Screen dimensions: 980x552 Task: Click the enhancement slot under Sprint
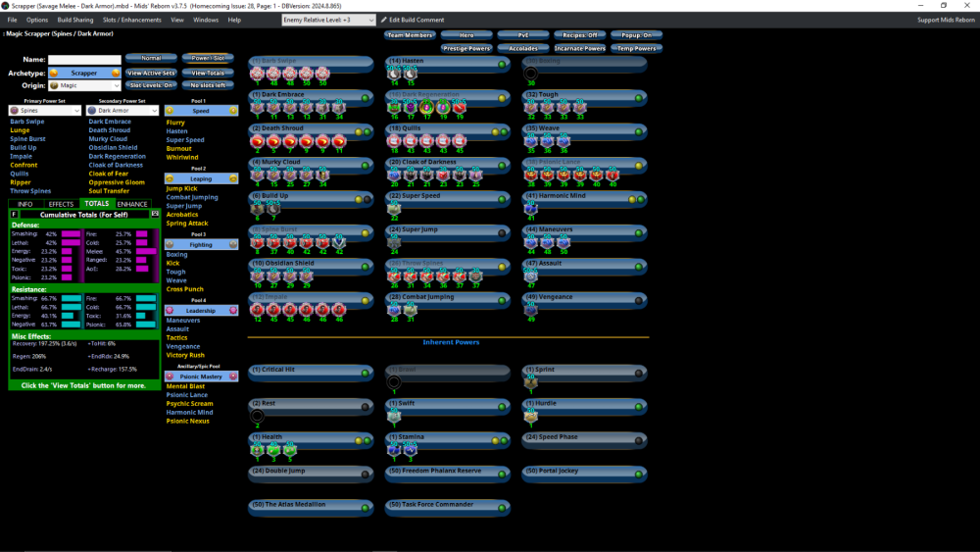531,383
